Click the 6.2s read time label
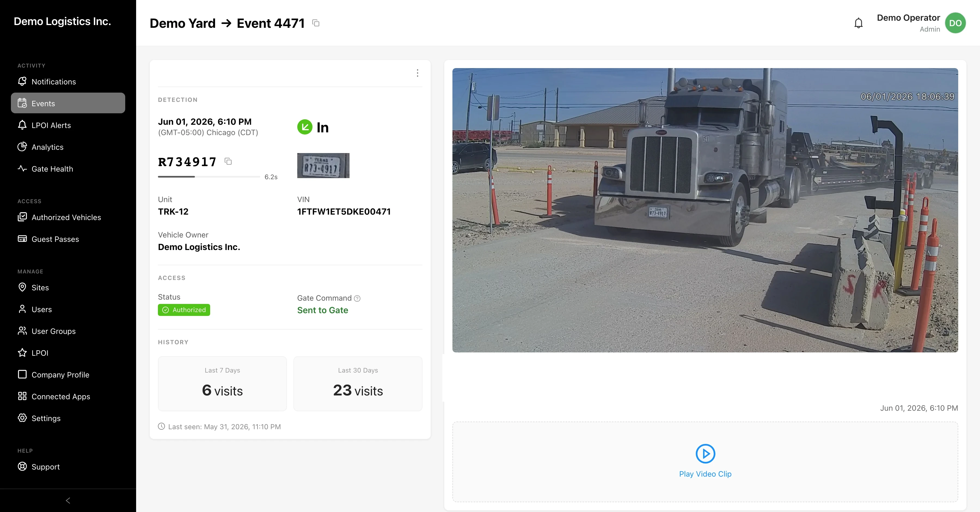 tap(271, 177)
